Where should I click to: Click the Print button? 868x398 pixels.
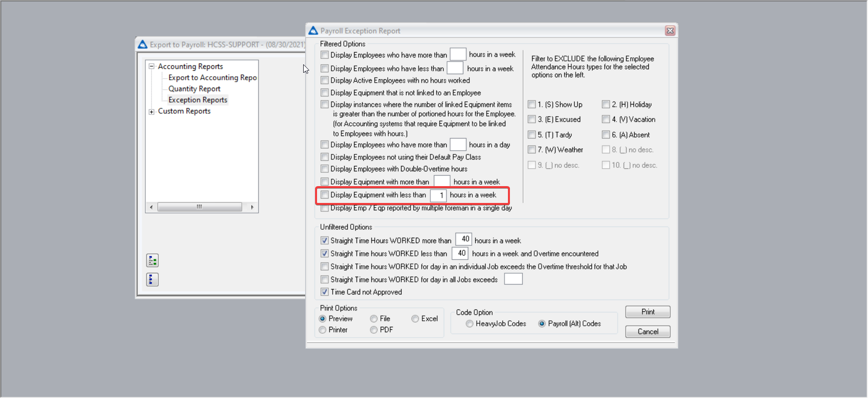tap(648, 312)
